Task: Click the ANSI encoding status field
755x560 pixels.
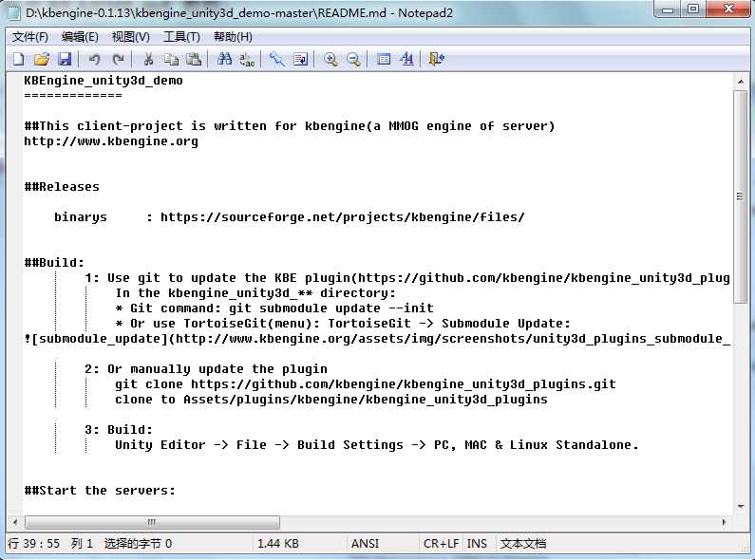Action: coord(365,544)
